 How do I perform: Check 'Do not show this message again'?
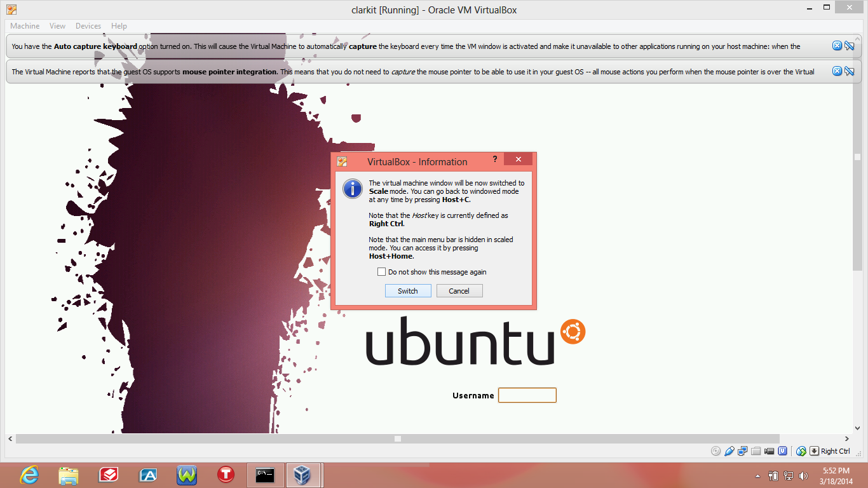coord(381,272)
